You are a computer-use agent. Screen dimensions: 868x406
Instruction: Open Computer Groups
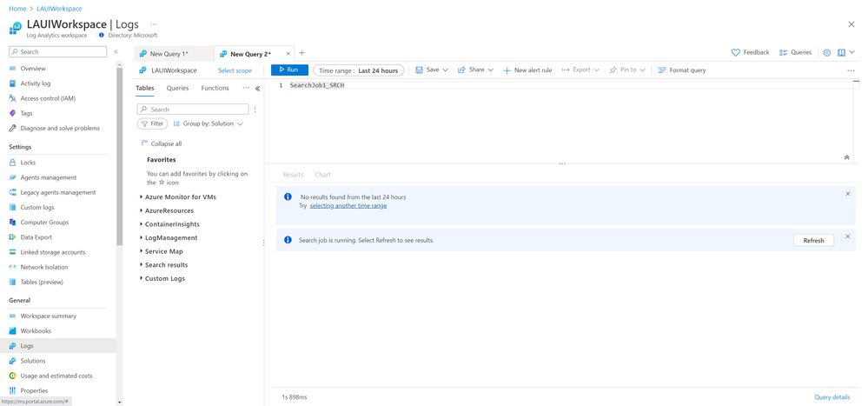pyautogui.click(x=44, y=223)
